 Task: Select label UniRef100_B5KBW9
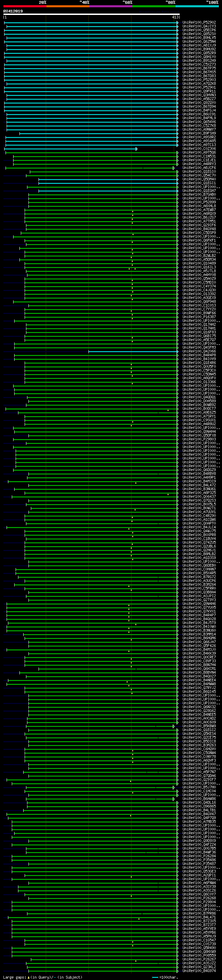coord(199,726)
